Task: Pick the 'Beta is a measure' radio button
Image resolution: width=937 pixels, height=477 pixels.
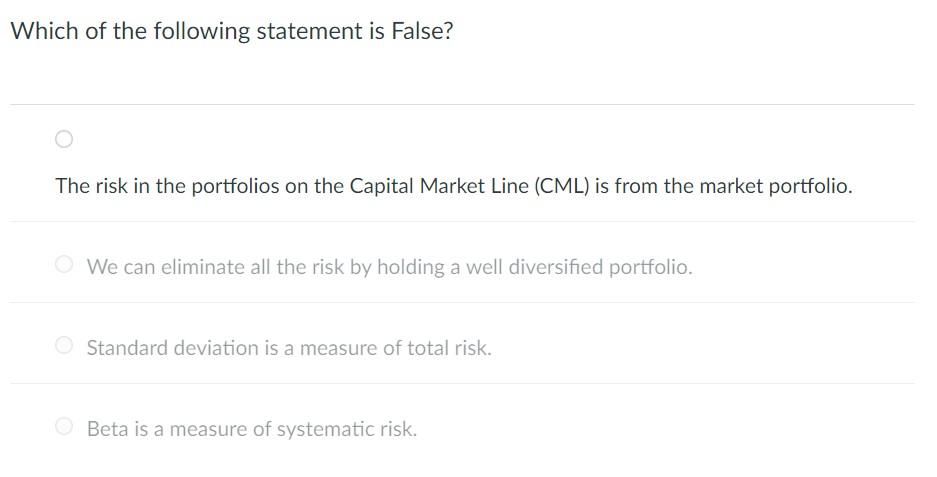Action: pos(64,427)
